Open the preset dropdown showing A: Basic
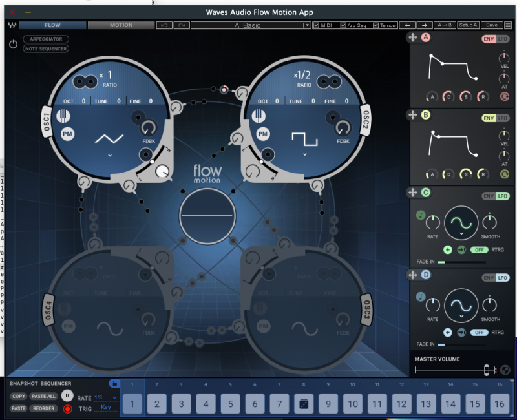517x420 pixels. tap(251, 25)
